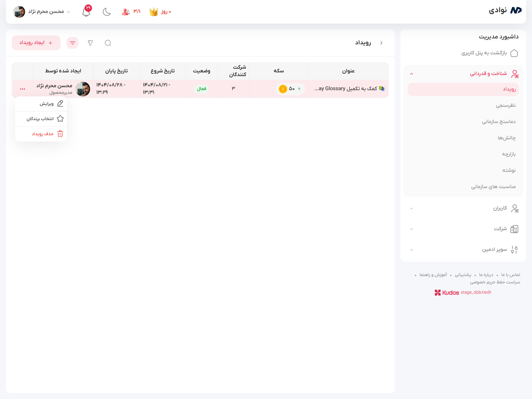Open نظرسنجی in the sidebar
Viewport: 532px width, 399px height.
point(506,105)
